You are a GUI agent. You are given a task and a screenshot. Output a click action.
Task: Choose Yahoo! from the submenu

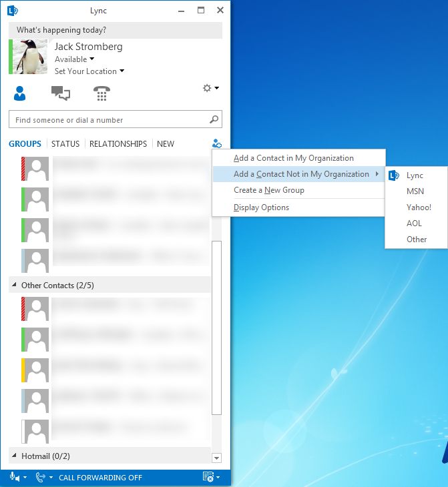click(x=416, y=207)
